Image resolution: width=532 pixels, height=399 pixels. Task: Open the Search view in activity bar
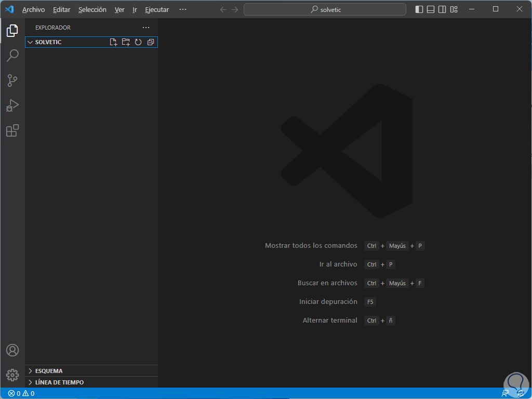tap(12, 55)
